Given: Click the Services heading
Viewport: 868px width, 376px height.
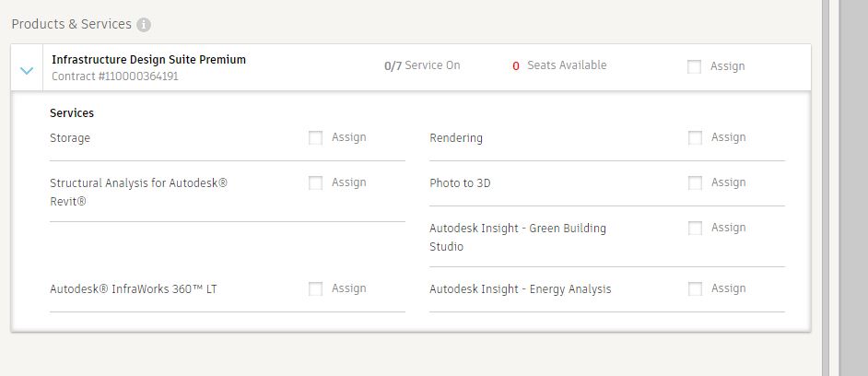Looking at the screenshot, I should 72,113.
